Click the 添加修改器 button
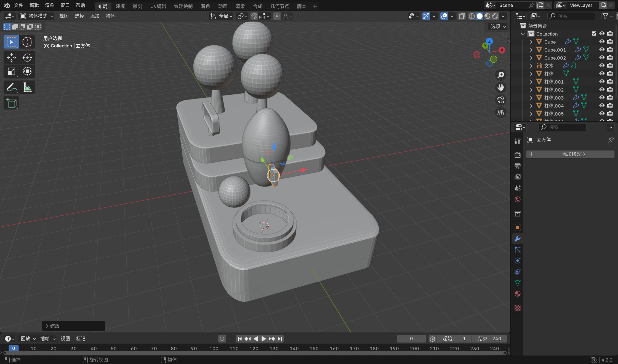Screen dimensions: 618x364 (x=570, y=154)
